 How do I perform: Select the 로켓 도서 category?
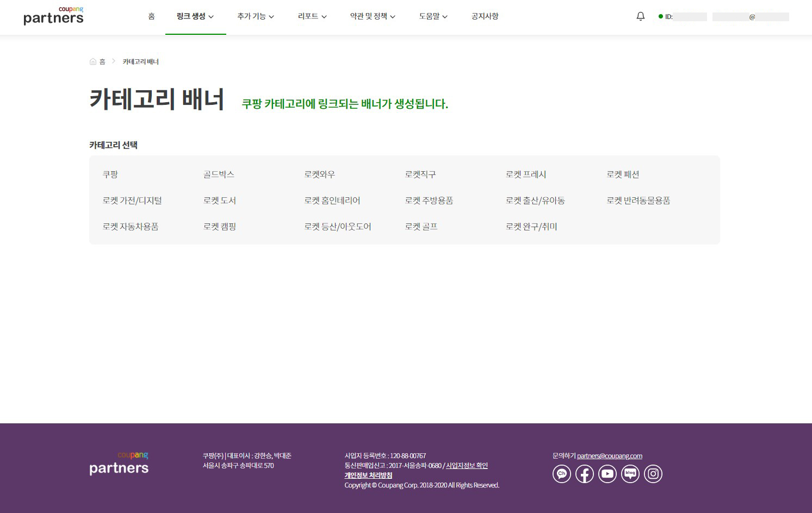(220, 201)
